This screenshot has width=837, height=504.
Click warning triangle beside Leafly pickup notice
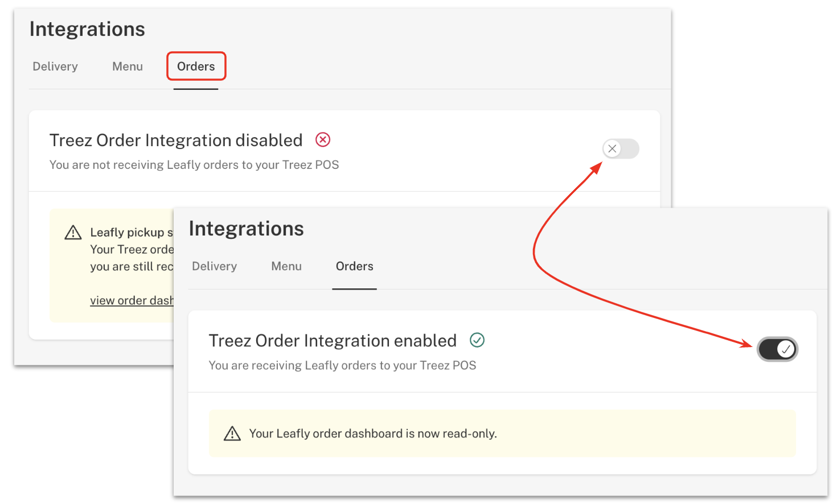tap(73, 233)
